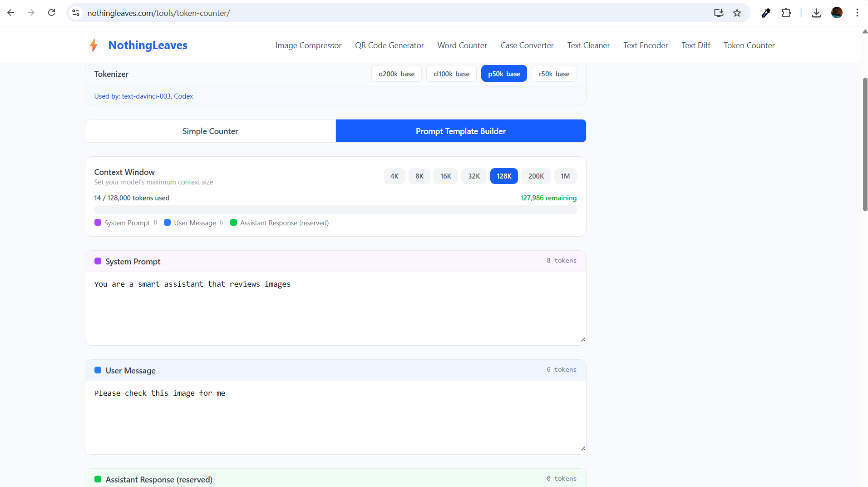Image resolution: width=868 pixels, height=487 pixels.
Task: Open the Case Converter tool
Action: (x=527, y=45)
